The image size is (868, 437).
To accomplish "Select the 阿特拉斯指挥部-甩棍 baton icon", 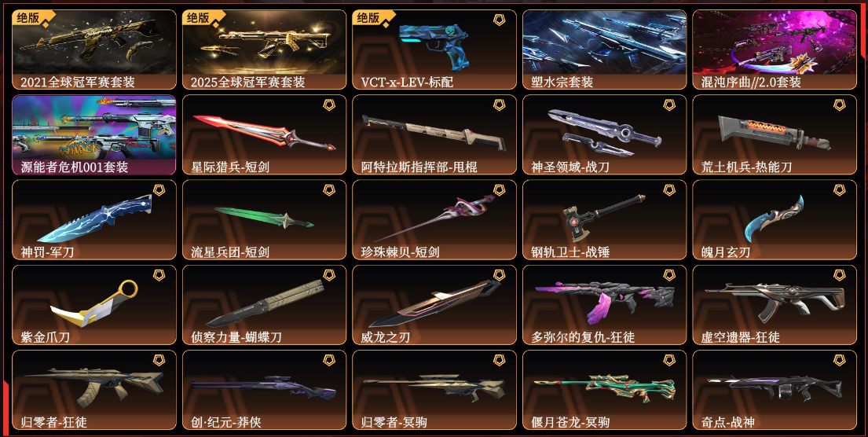I will point(434,134).
